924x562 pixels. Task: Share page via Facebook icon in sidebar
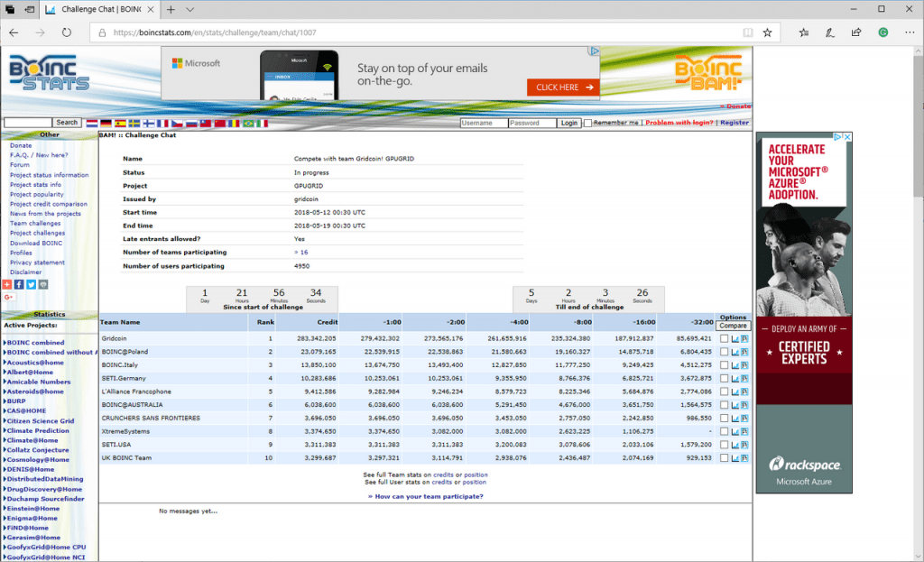(20, 284)
